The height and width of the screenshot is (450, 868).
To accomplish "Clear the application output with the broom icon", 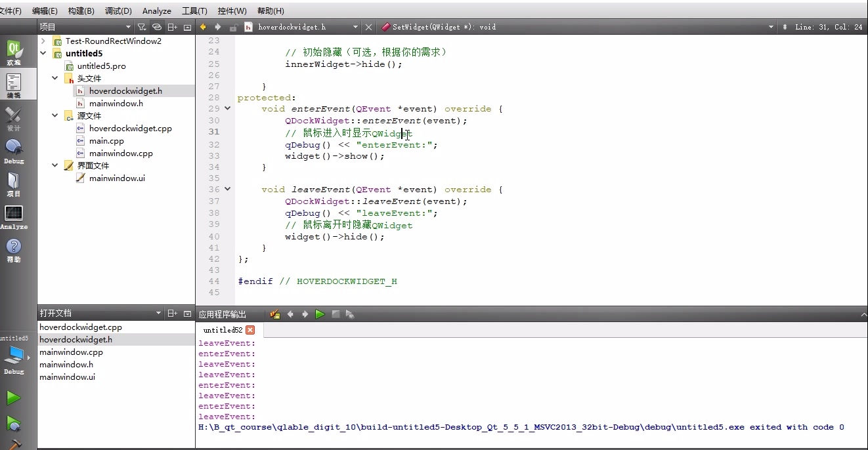I will tap(274, 314).
